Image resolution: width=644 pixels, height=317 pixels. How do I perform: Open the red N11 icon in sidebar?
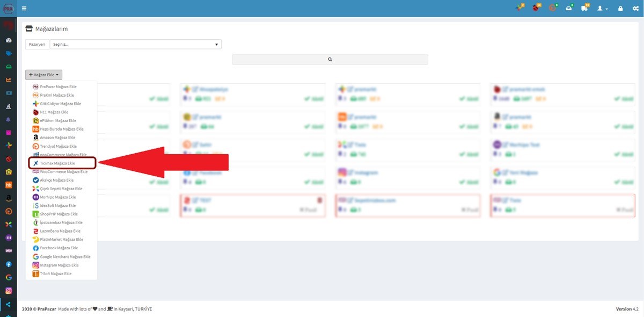coord(9,158)
